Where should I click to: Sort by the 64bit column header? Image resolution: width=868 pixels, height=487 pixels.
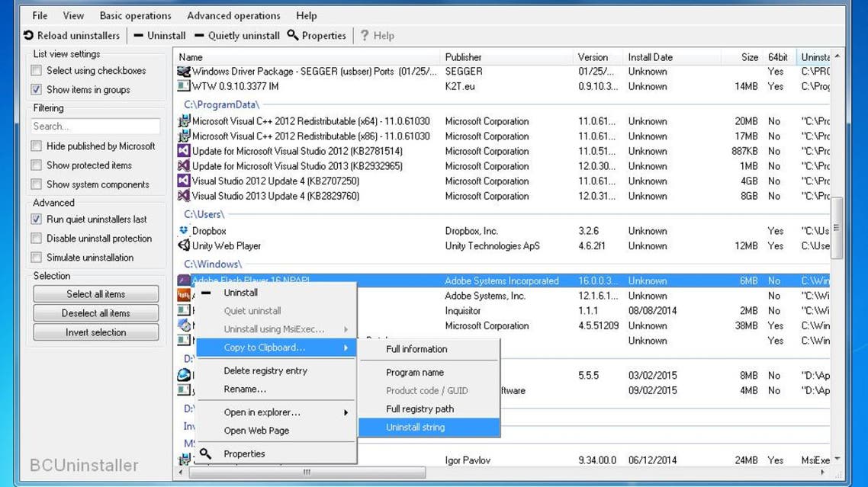(x=780, y=57)
